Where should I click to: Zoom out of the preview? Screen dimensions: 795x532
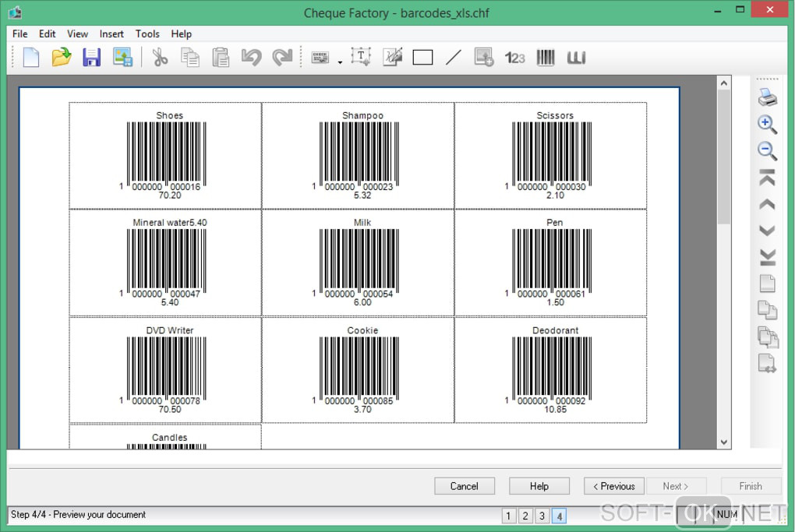click(x=767, y=151)
